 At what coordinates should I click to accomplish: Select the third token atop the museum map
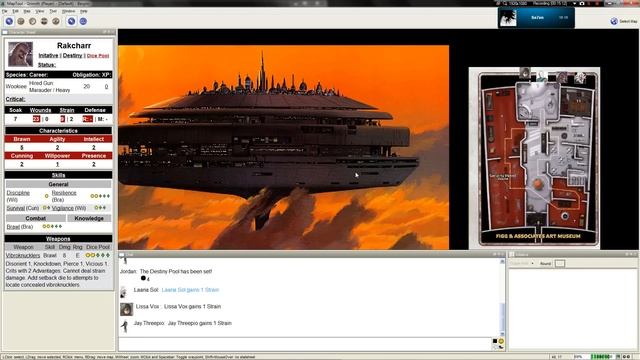pos(562,78)
